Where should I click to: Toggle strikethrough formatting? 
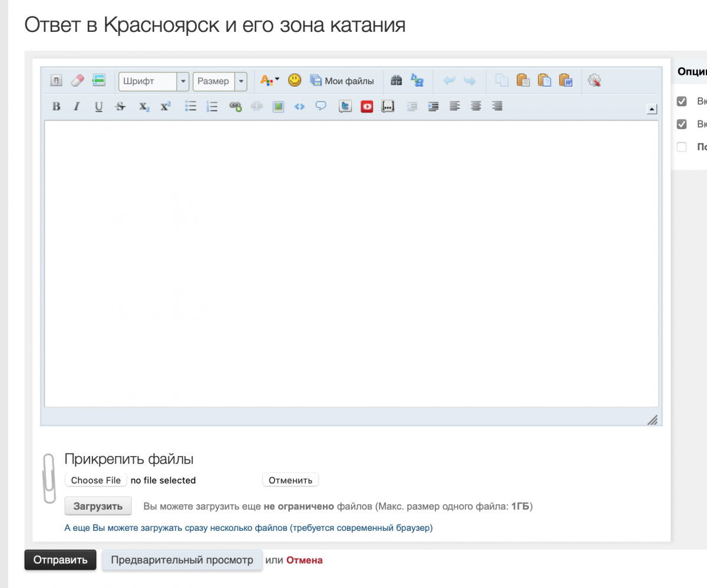(120, 107)
